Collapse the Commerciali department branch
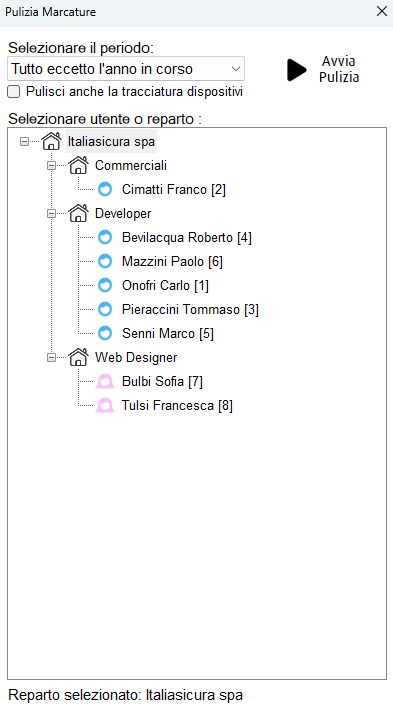 tap(52, 166)
